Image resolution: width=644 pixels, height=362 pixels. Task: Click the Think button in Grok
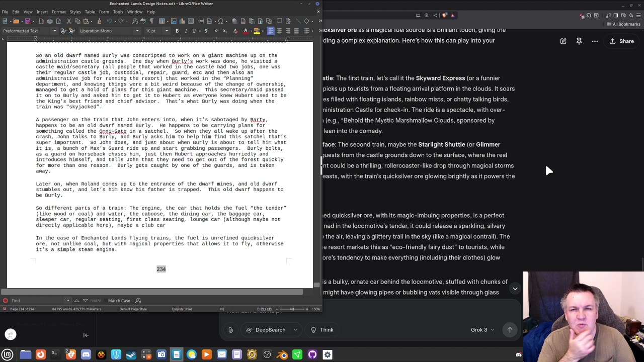[322, 330]
